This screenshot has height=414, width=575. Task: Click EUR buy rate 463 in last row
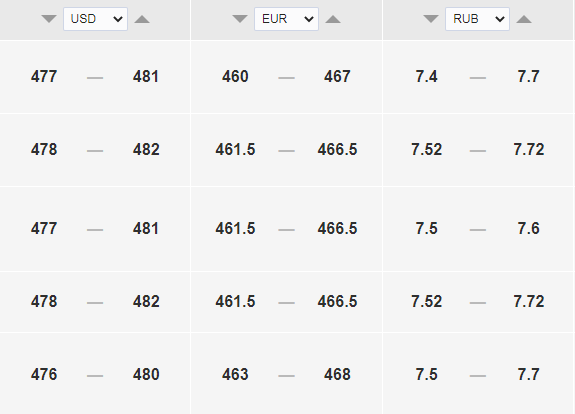[235, 374]
